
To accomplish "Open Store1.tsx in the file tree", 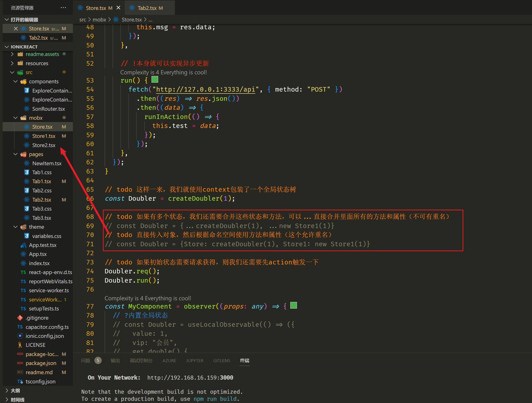I will [x=44, y=136].
